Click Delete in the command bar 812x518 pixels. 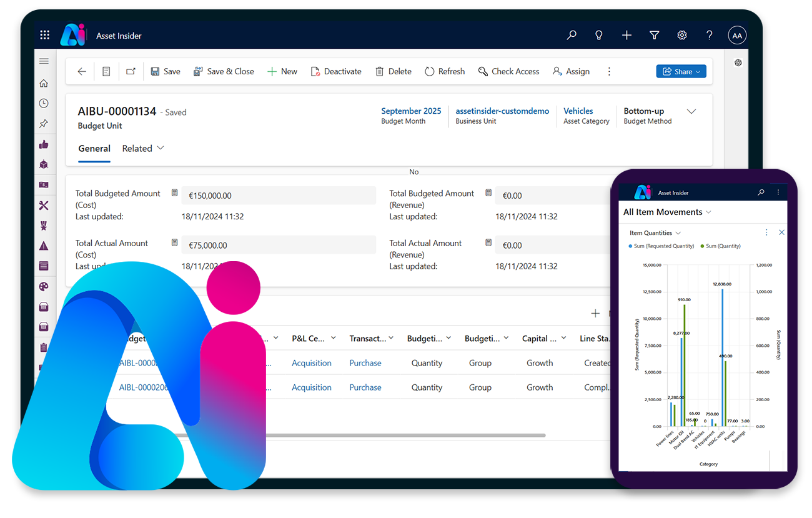394,71
